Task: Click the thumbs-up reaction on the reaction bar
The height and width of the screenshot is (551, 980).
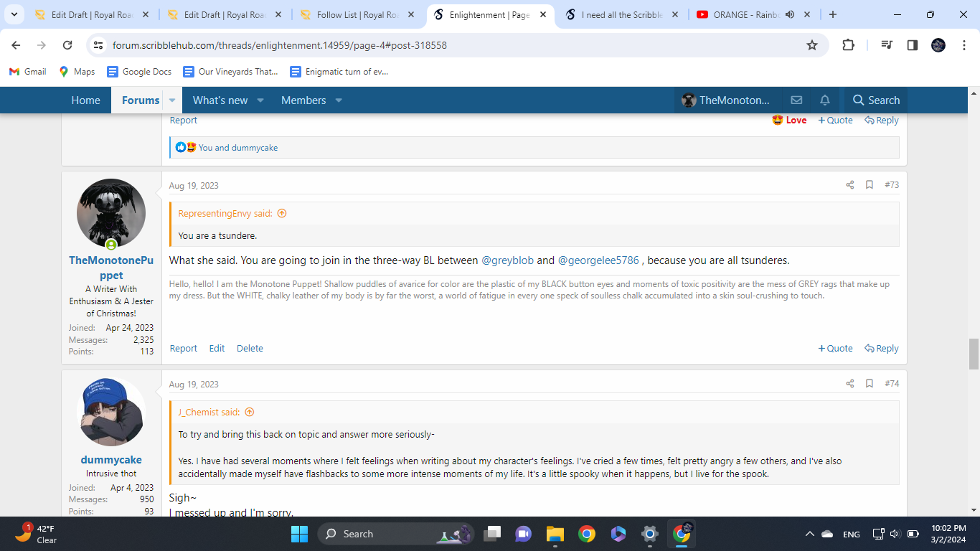Action: (180, 147)
